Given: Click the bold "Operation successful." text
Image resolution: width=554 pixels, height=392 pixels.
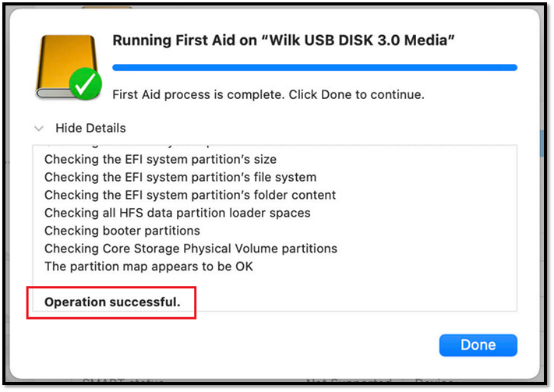Looking at the screenshot, I should pos(112,302).
